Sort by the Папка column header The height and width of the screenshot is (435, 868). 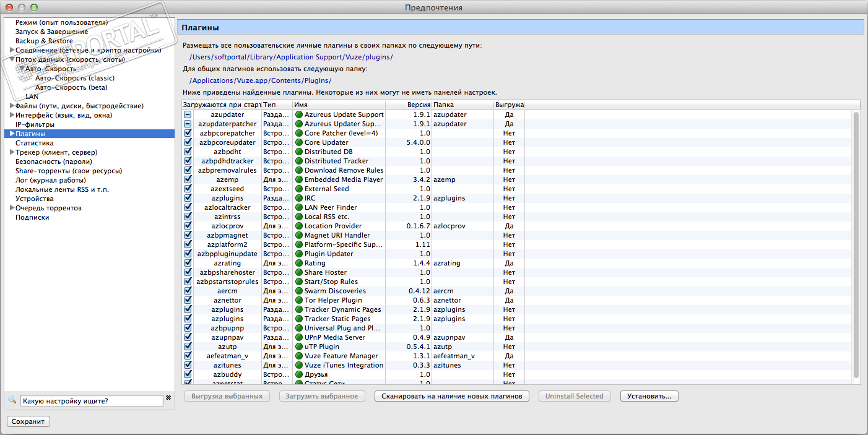pyautogui.click(x=462, y=105)
